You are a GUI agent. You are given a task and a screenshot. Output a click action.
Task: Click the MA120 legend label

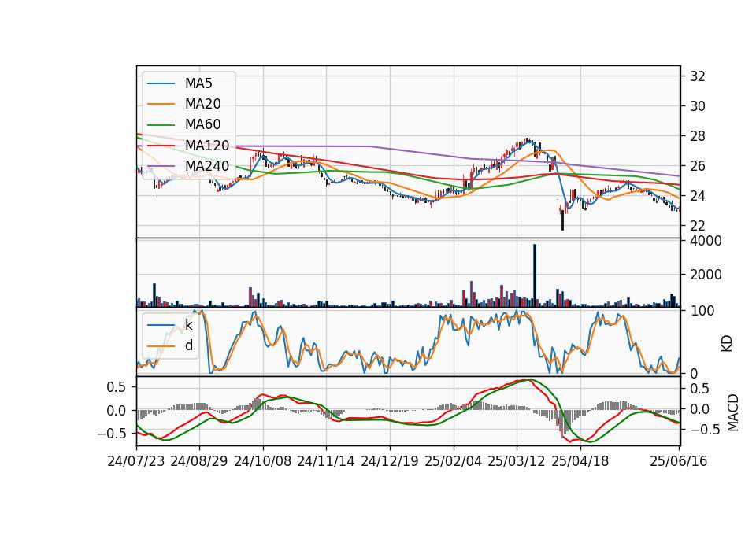tap(207, 146)
